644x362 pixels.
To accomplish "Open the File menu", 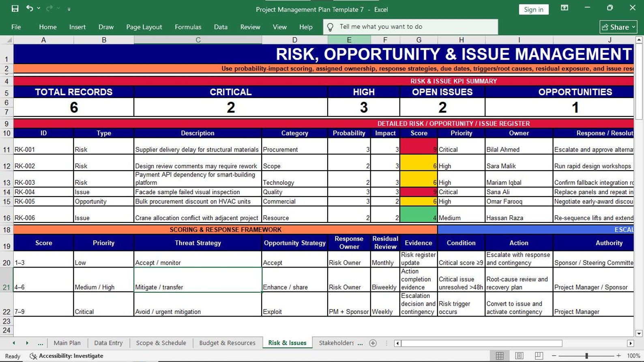I will (16, 27).
